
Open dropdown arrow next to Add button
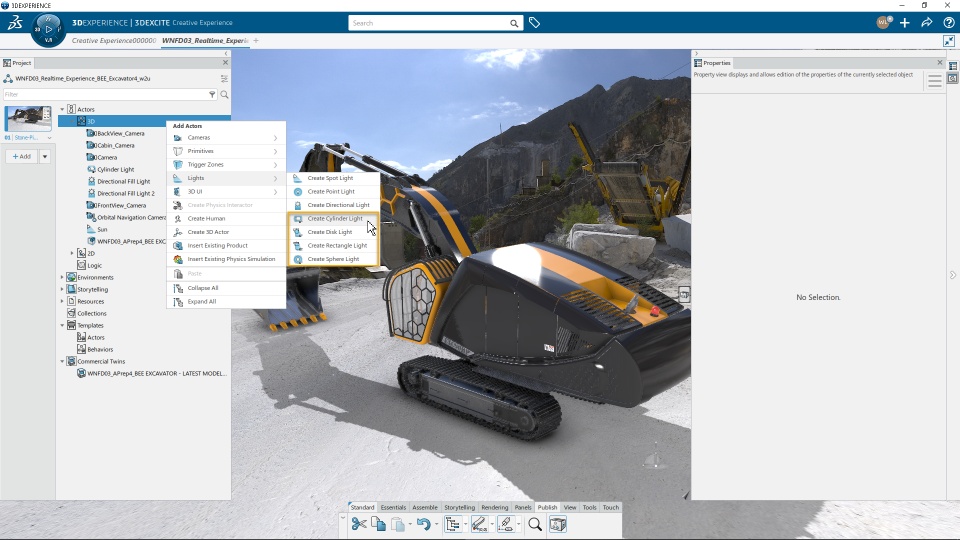[x=45, y=157]
